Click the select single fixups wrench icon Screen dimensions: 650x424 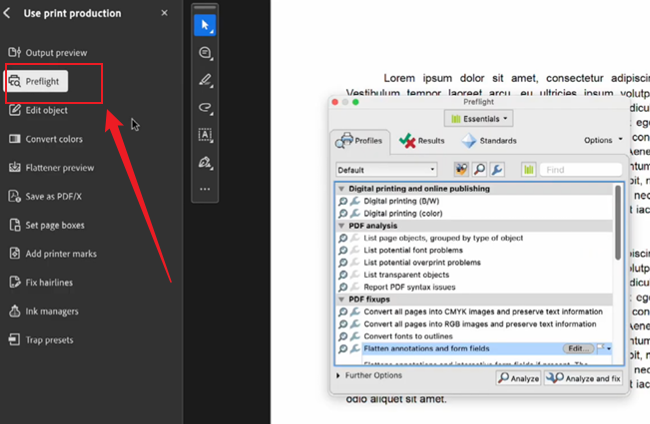497,170
